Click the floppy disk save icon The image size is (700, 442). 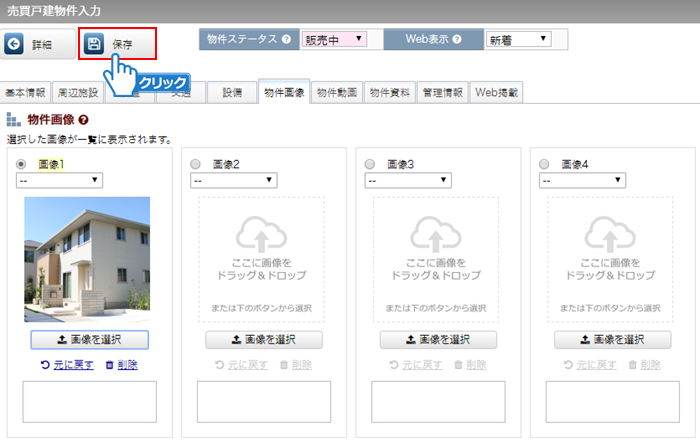[x=94, y=44]
